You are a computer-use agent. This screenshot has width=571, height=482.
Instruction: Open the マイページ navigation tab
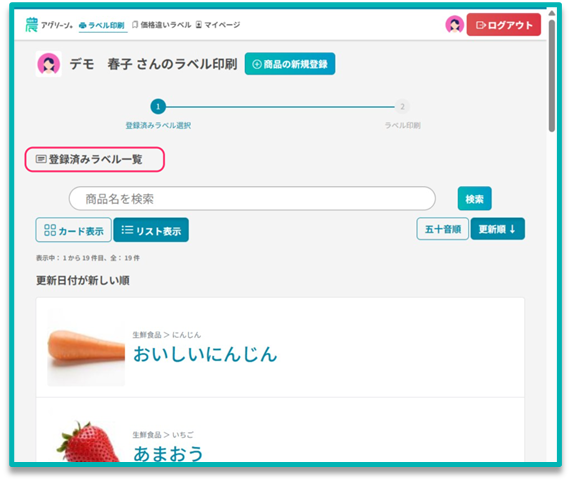218,25
